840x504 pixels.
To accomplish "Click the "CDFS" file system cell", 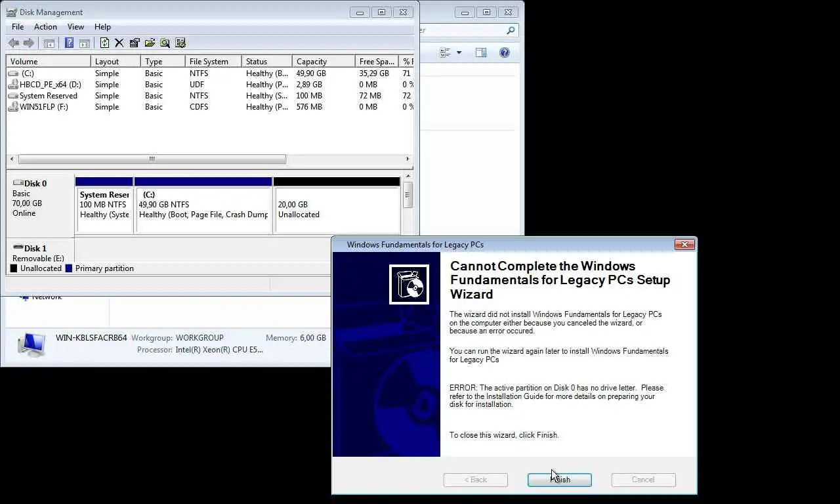I will coord(199,107).
